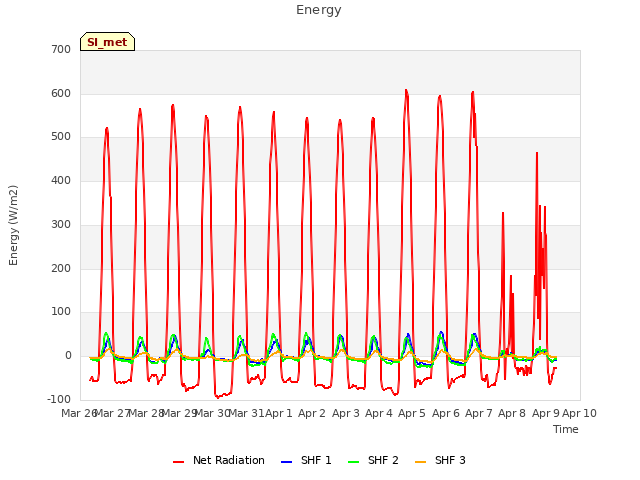Click the Apr 8 date tick label
This screenshot has width=640, height=480.
[512, 413]
